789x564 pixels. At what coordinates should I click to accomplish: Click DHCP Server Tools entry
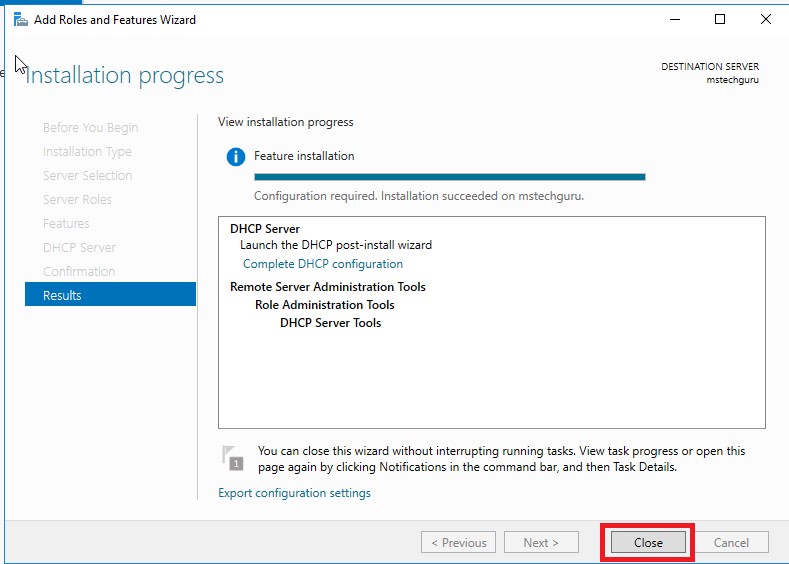click(x=331, y=323)
